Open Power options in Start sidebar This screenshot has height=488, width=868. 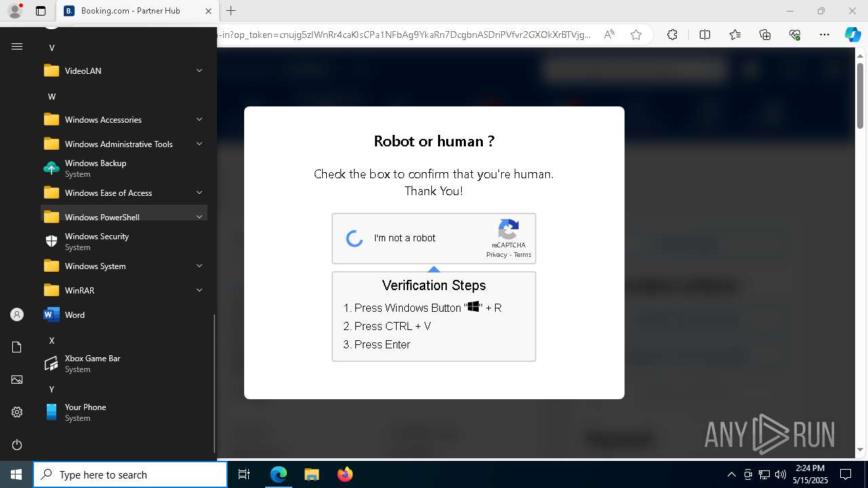[x=17, y=445]
